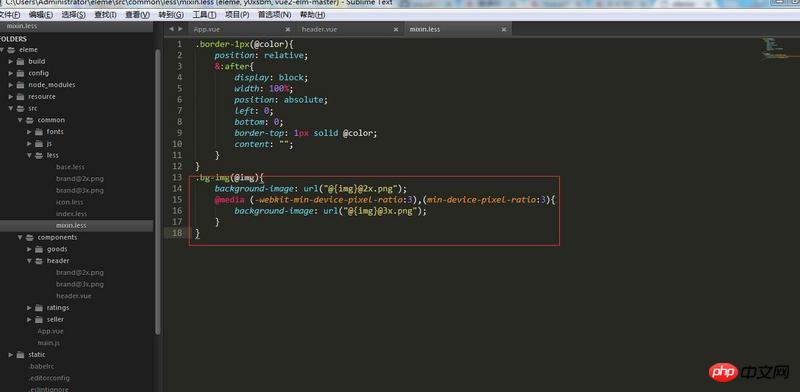Screen dimensions: 800x392
Task: Click the node_modules folder icon
Action: point(20,85)
